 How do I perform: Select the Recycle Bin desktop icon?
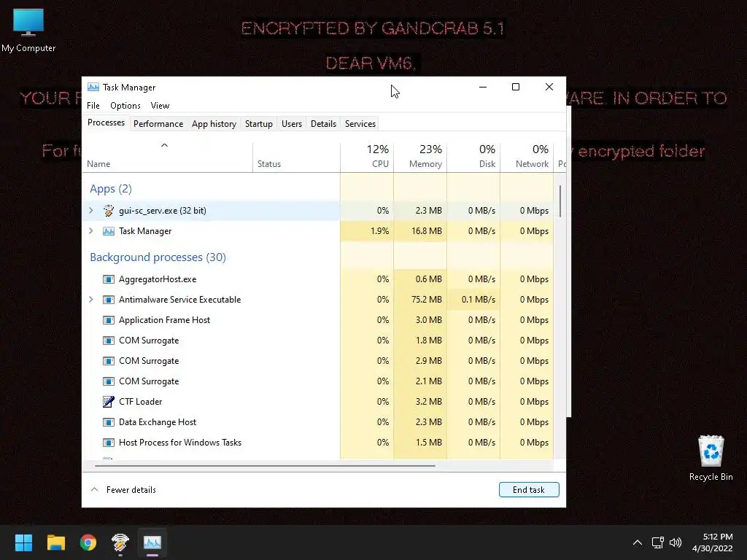pos(711,458)
